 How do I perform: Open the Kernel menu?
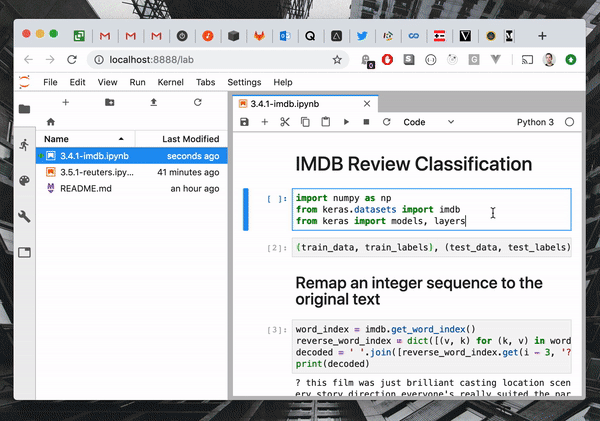[x=171, y=82]
